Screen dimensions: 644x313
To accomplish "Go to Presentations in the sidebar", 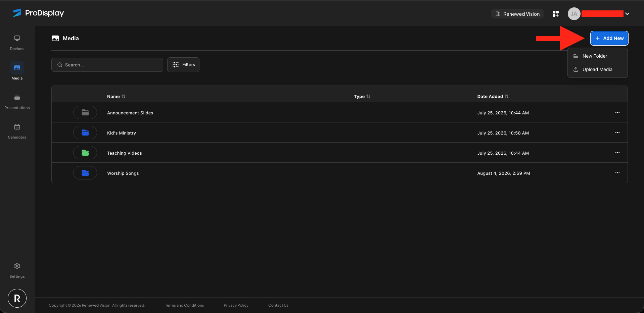I will point(17,102).
